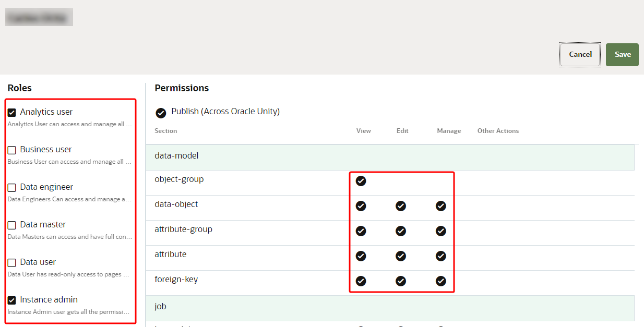Click foreign-key Manage check icon
The height and width of the screenshot is (327, 644).
coord(441,281)
